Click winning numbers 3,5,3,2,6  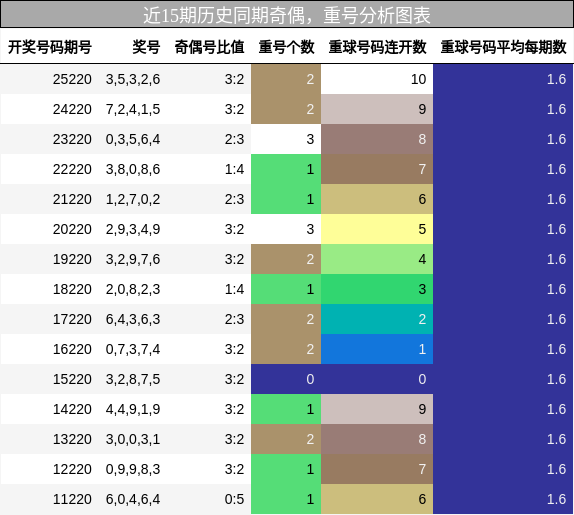coord(133,79)
